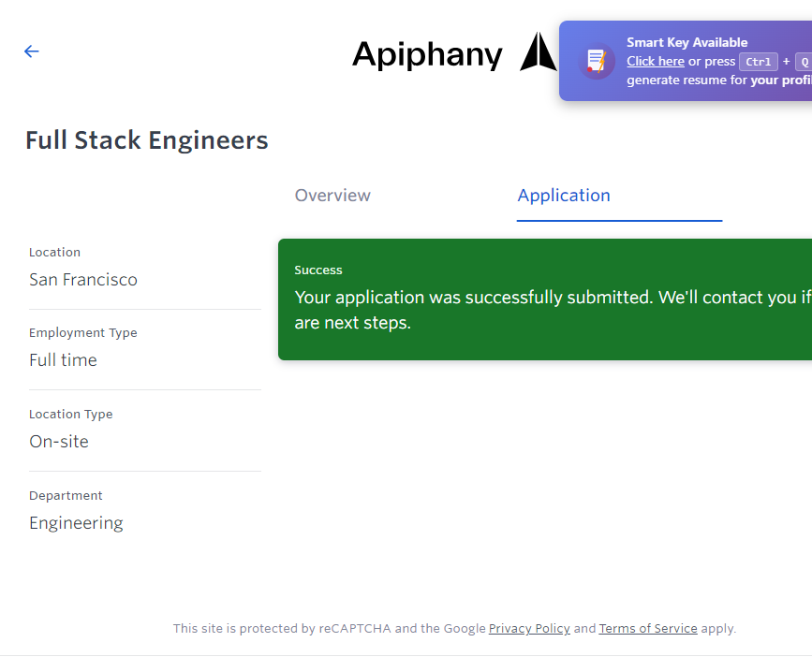The width and height of the screenshot is (812, 657).
Task: Click the San Francisco location value
Action: pos(83,280)
